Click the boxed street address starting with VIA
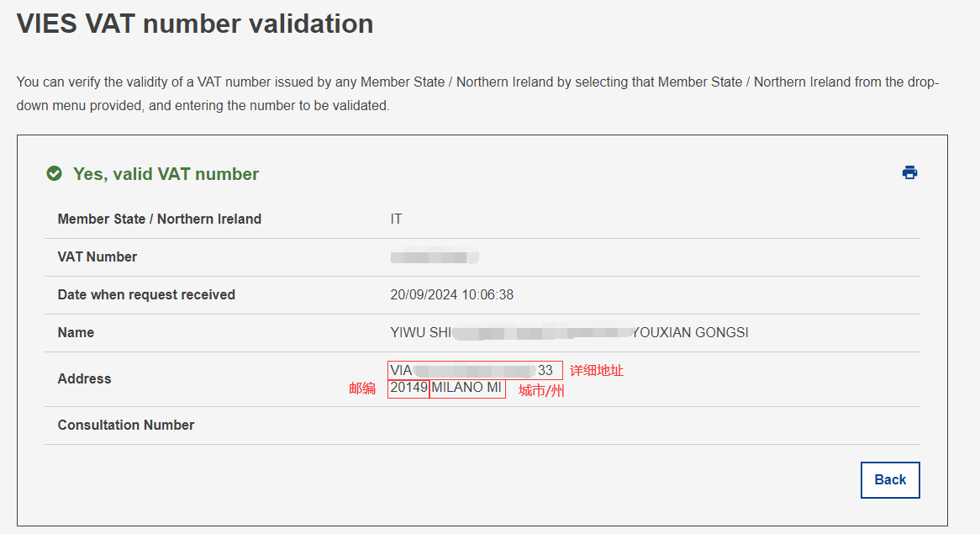This screenshot has width=980, height=534. (x=475, y=370)
